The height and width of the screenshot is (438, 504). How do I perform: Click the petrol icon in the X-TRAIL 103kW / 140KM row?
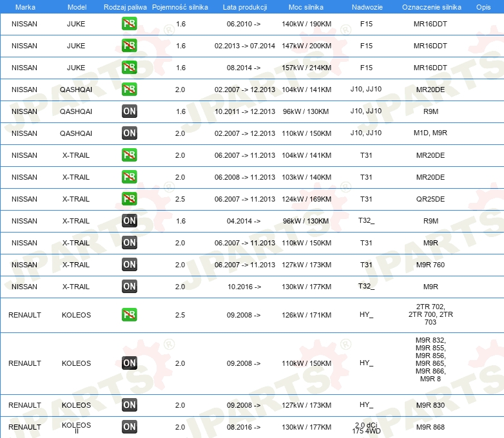129,176
